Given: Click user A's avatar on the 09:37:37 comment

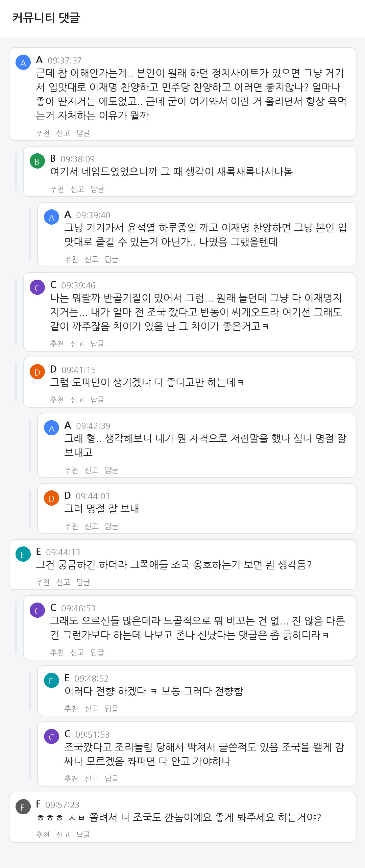Looking at the screenshot, I should click(23, 62).
